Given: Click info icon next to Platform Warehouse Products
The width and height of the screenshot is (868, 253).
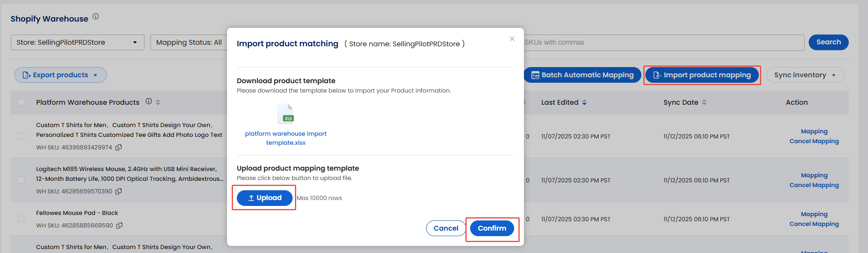Looking at the screenshot, I should click(149, 101).
